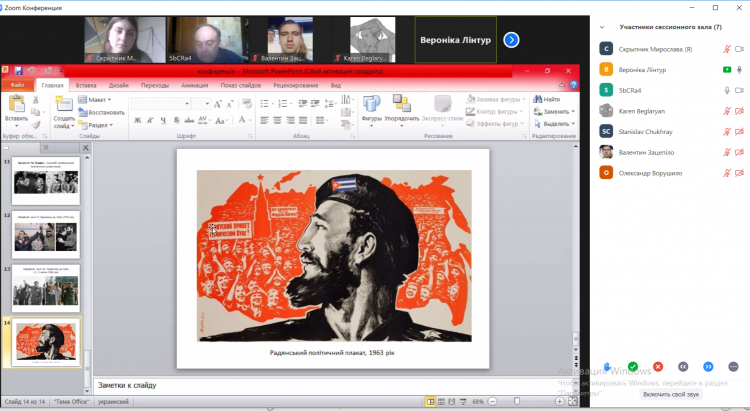Clear formatting with the eraser icon
The width and height of the screenshot is (750, 411).
[x=247, y=103]
